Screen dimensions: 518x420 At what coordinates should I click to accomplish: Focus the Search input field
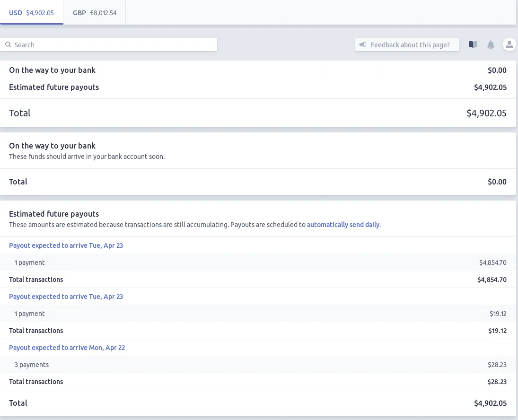pos(114,45)
